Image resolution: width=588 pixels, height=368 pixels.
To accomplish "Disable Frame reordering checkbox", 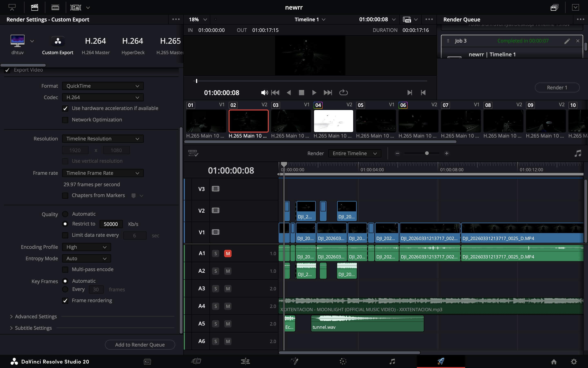I will pyautogui.click(x=65, y=301).
